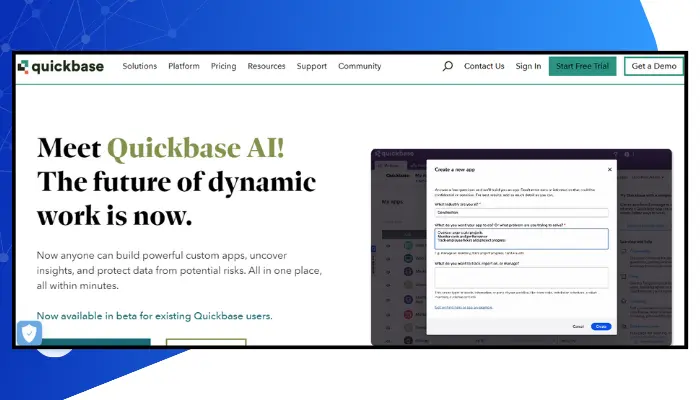Click the underlined link in the dialog
The width and height of the screenshot is (700, 400).
tap(463, 307)
